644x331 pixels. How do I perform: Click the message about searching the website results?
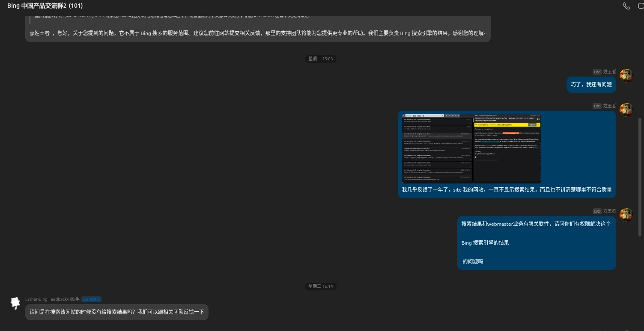[116, 312]
